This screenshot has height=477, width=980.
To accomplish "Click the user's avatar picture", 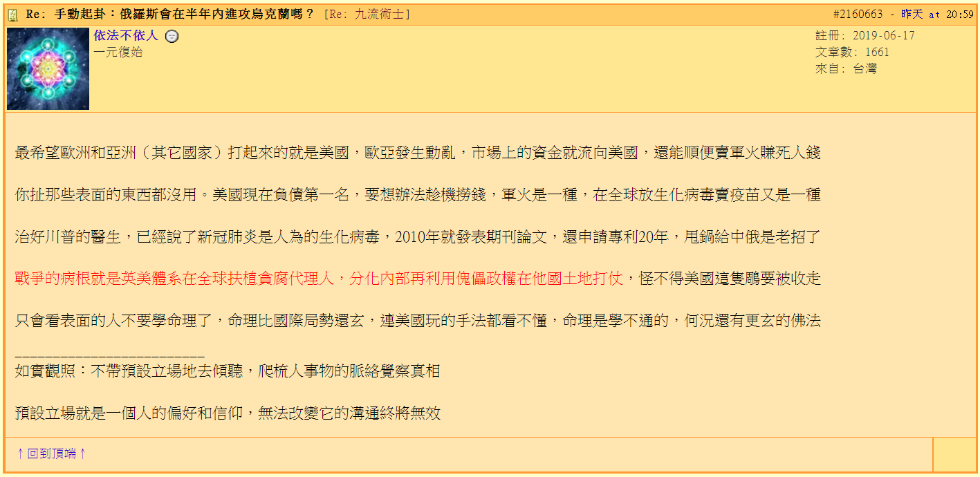I will [47, 69].
